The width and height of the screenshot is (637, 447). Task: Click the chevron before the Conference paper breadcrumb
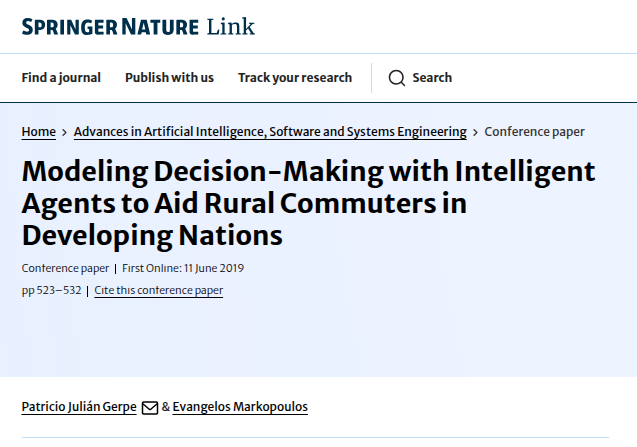click(x=476, y=132)
